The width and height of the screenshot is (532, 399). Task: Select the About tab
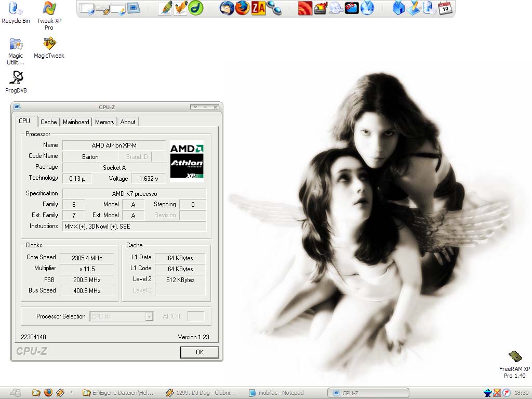click(x=128, y=122)
